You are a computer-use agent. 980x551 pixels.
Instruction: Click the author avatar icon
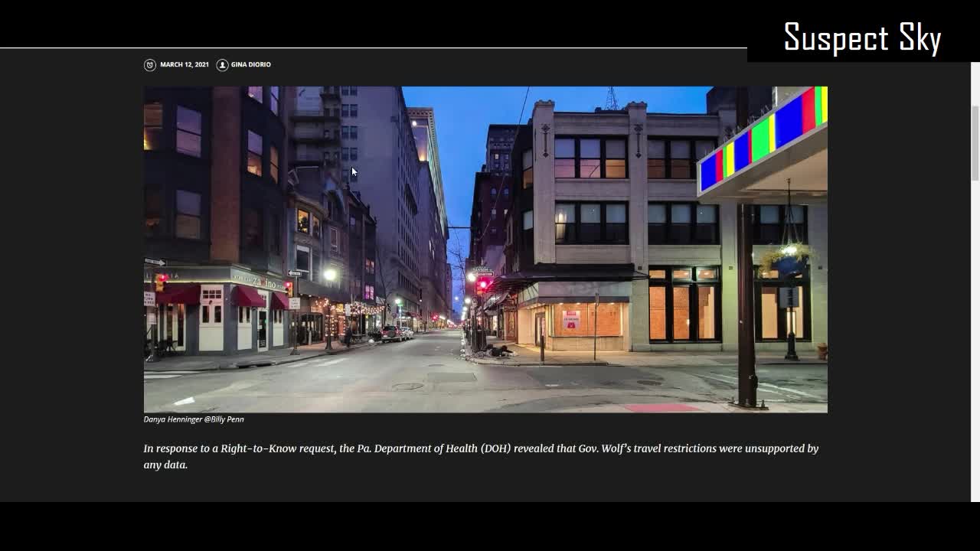coord(222,65)
